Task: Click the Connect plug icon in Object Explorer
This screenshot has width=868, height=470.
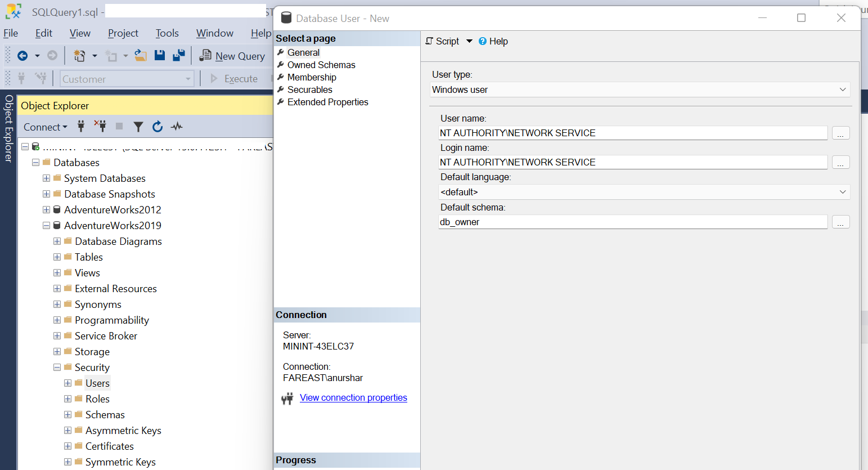Action: (x=81, y=127)
